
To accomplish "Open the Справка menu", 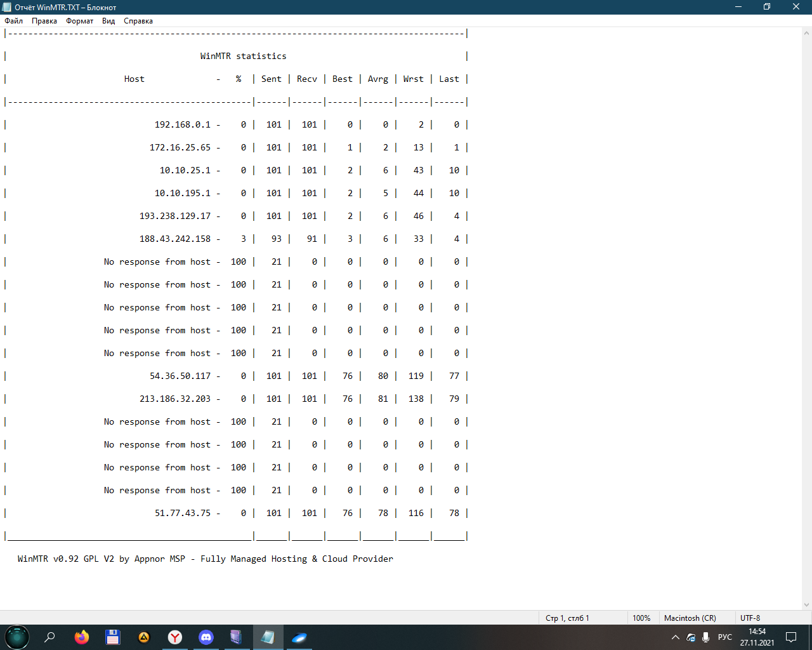I will click(x=138, y=21).
